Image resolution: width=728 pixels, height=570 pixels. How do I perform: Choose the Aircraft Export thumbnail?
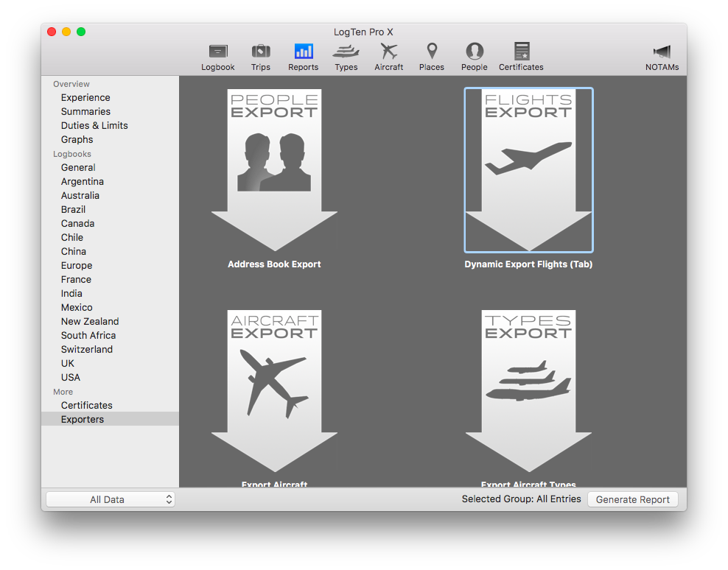(x=274, y=390)
